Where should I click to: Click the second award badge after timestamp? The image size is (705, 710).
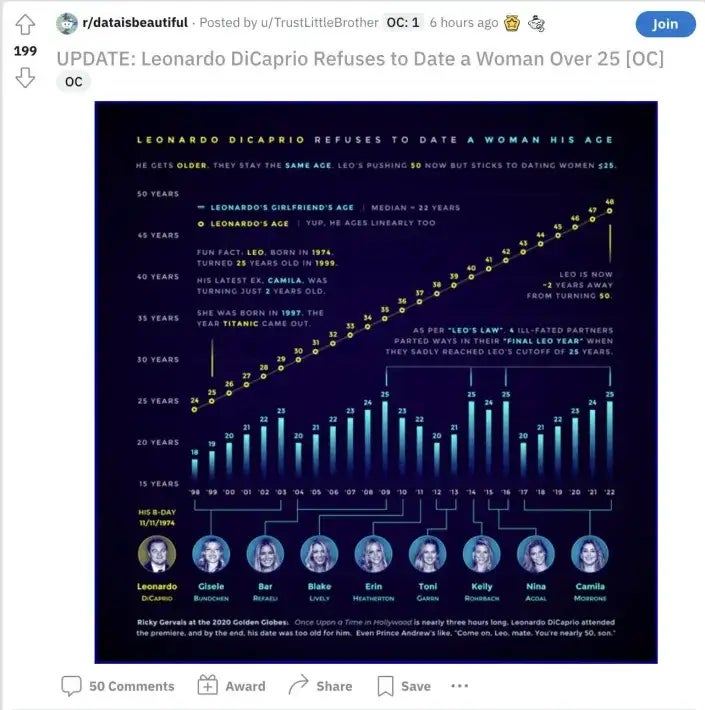[x=536, y=23]
